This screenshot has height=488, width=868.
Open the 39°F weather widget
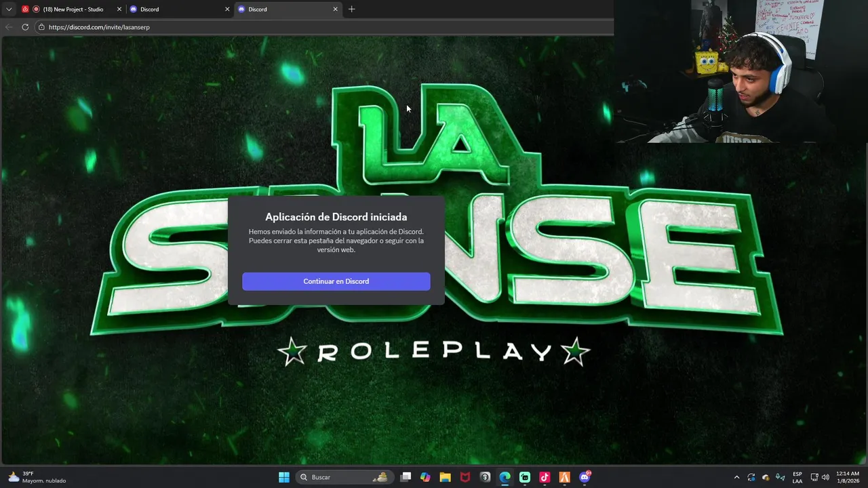(x=37, y=477)
